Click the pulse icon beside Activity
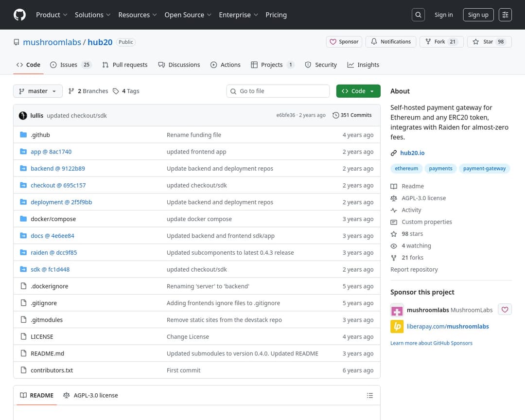This screenshot has height=420, width=525. (394, 210)
